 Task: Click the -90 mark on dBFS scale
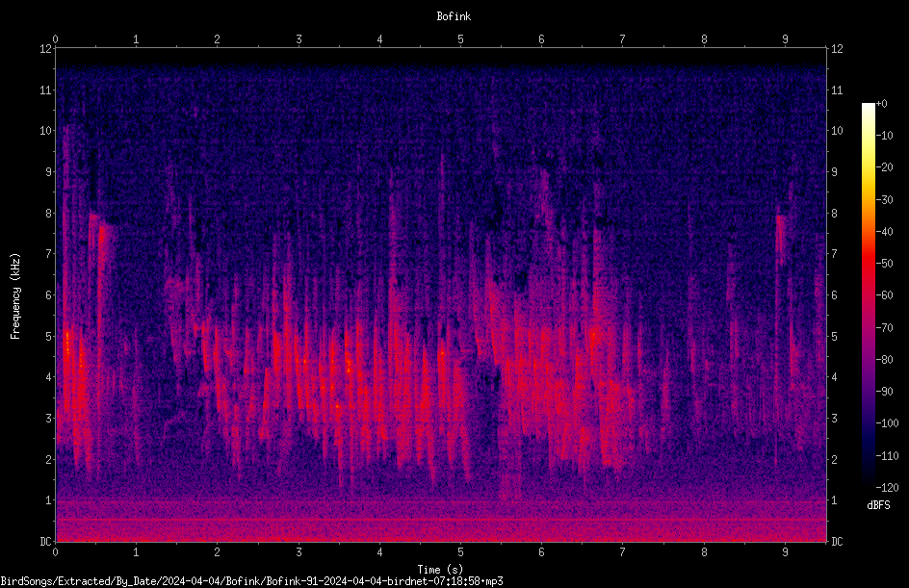pos(885,391)
